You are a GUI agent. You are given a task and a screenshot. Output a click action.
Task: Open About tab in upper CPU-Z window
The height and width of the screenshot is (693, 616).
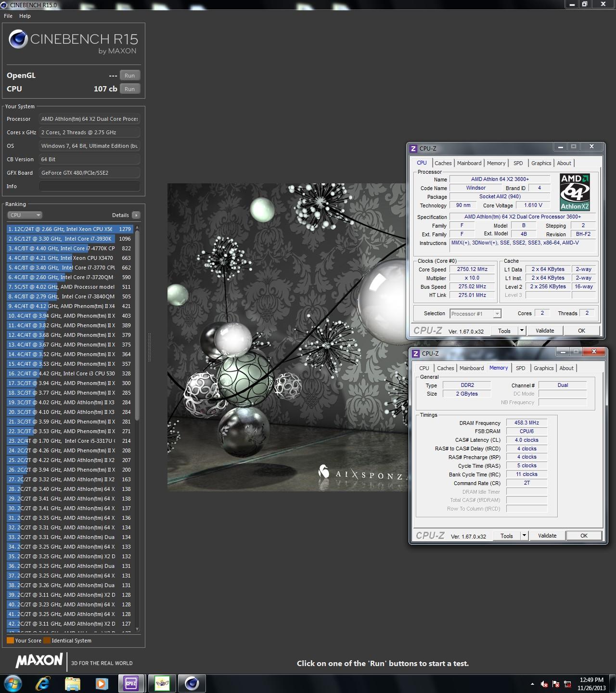point(564,163)
